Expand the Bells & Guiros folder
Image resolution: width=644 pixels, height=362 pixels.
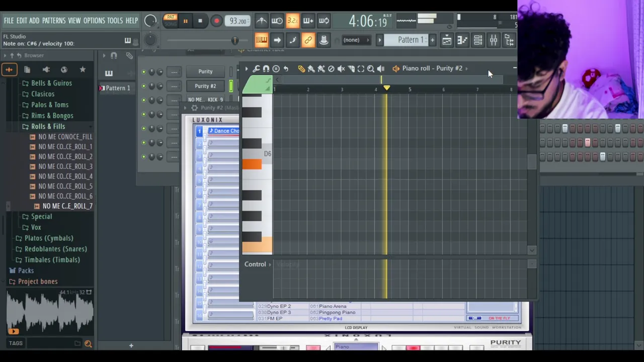(51, 83)
